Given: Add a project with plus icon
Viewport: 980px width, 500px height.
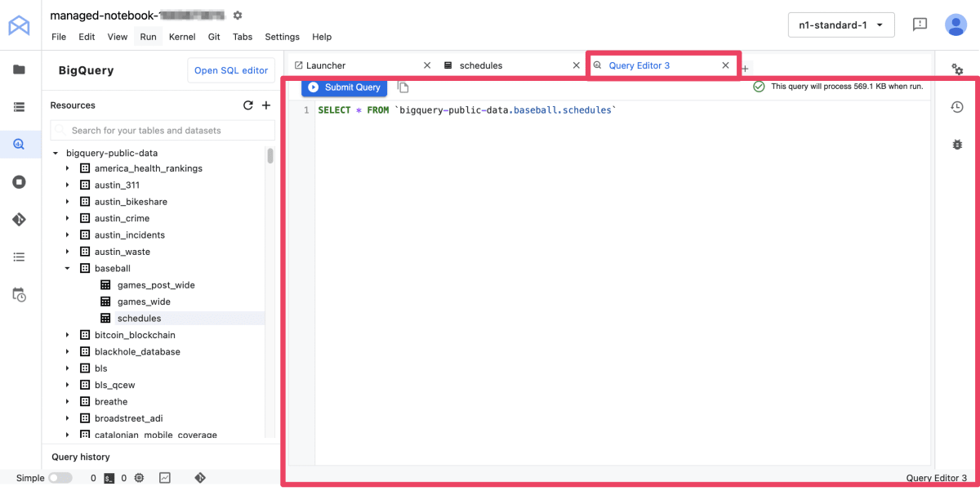Looking at the screenshot, I should click(265, 105).
